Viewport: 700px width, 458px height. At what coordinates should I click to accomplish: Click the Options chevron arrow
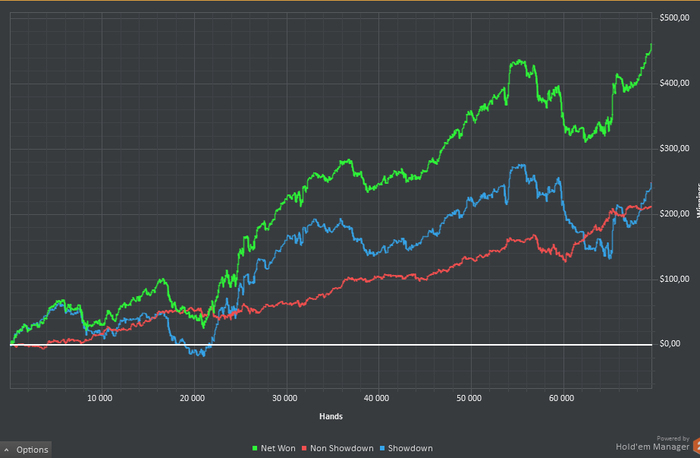6,450
